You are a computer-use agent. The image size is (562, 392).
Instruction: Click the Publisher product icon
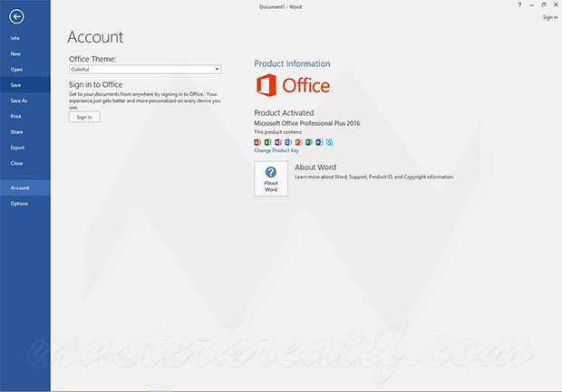click(308, 142)
